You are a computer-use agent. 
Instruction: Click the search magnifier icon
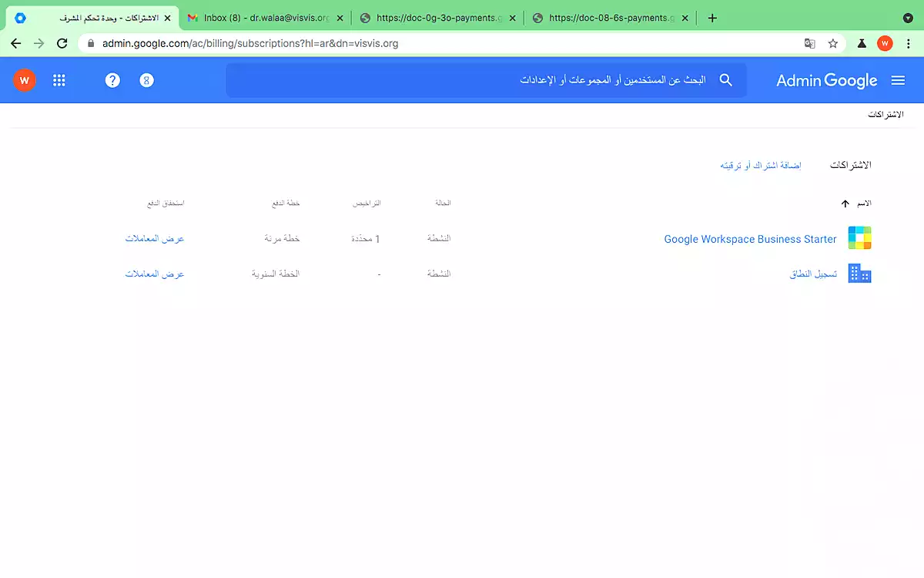[x=725, y=80]
